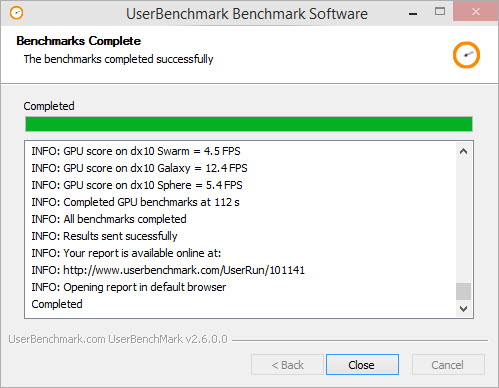Click the UserBenchmark title bar logo icon
The height and width of the screenshot is (388, 499).
click(x=16, y=13)
